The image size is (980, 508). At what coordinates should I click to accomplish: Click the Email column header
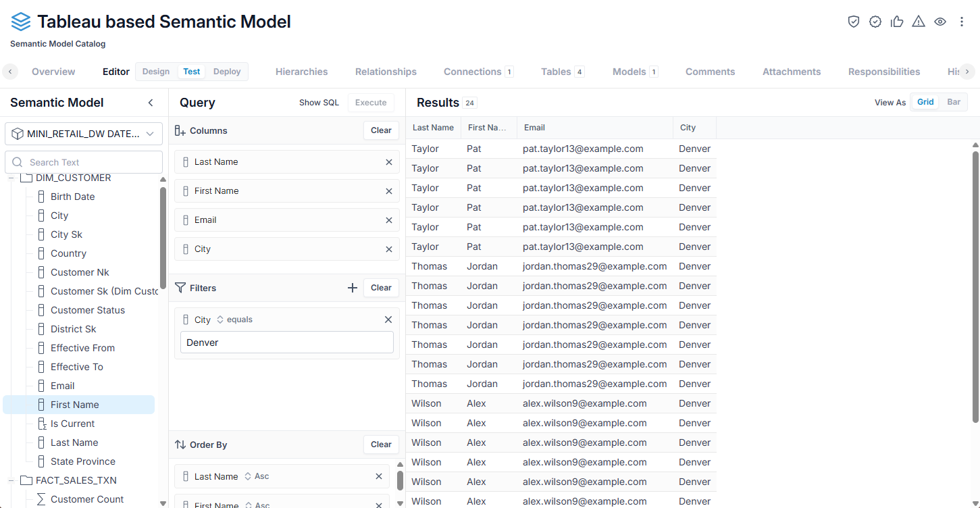[x=595, y=128]
